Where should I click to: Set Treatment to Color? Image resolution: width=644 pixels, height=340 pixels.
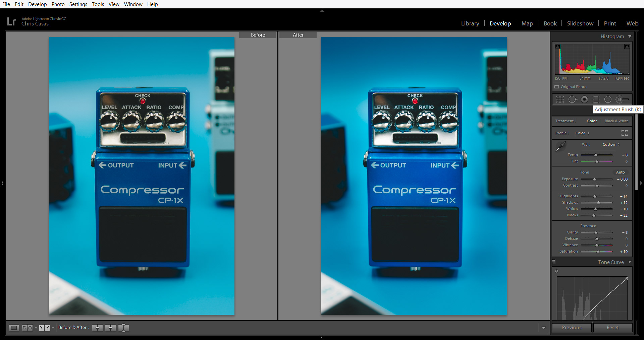tap(592, 121)
